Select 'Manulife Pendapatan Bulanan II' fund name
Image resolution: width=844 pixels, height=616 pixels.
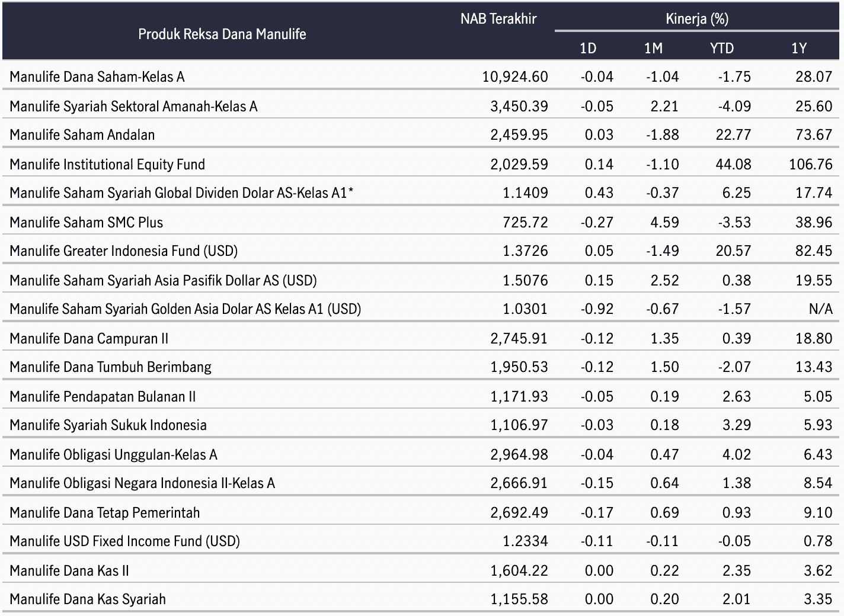click(x=103, y=396)
